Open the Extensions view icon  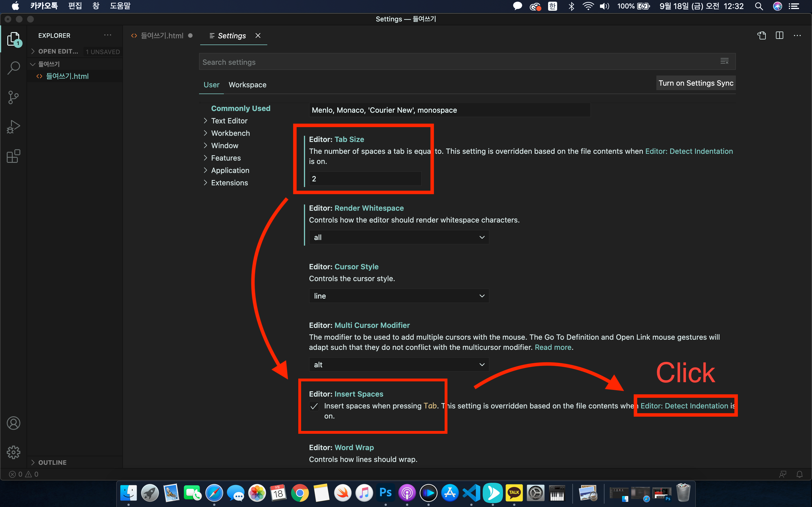click(14, 156)
